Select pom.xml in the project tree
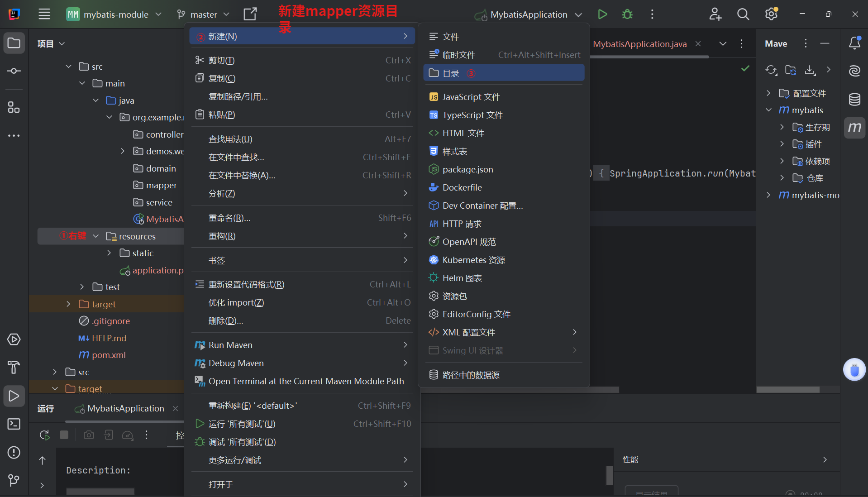The image size is (868, 497). pos(109,355)
